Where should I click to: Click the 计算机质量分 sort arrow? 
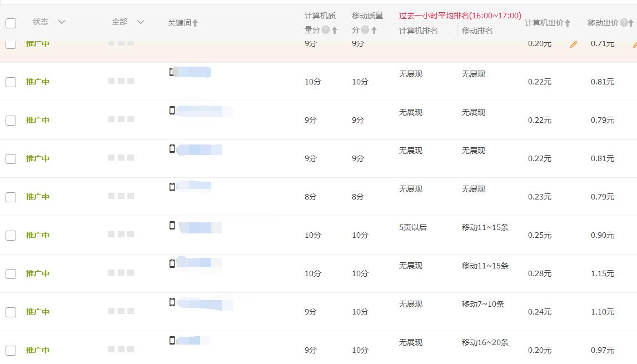[x=335, y=31]
